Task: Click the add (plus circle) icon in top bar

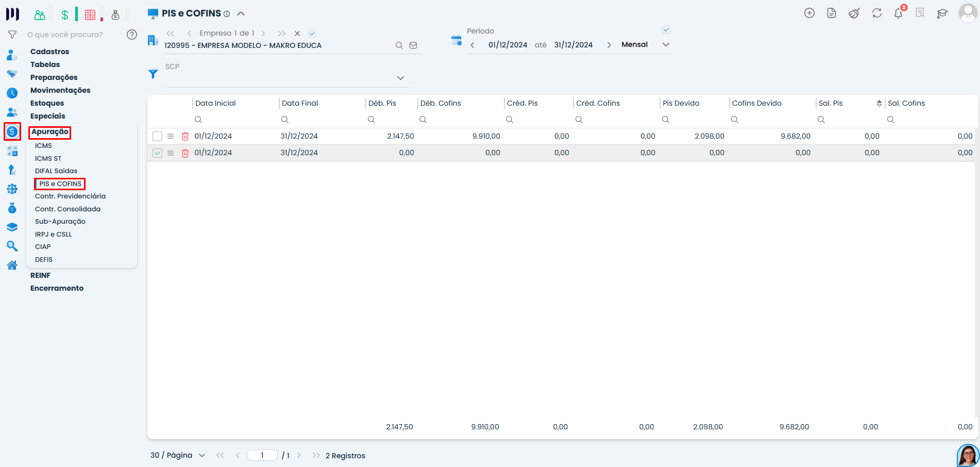Action: pos(809,13)
